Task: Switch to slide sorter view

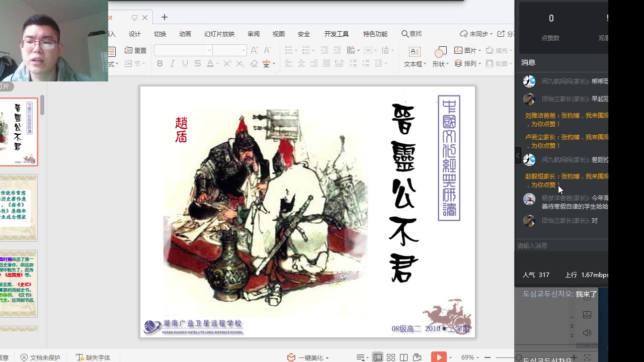Action: point(391,357)
